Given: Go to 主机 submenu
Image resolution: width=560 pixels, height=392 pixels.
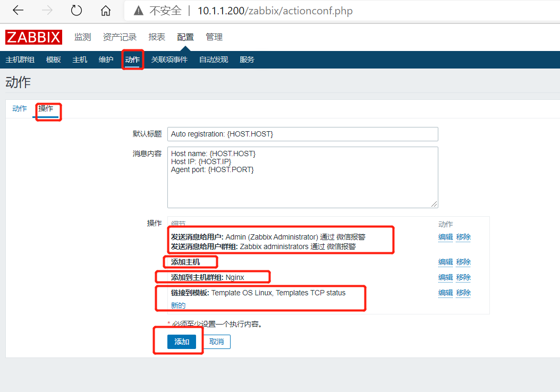Looking at the screenshot, I should click(x=80, y=59).
